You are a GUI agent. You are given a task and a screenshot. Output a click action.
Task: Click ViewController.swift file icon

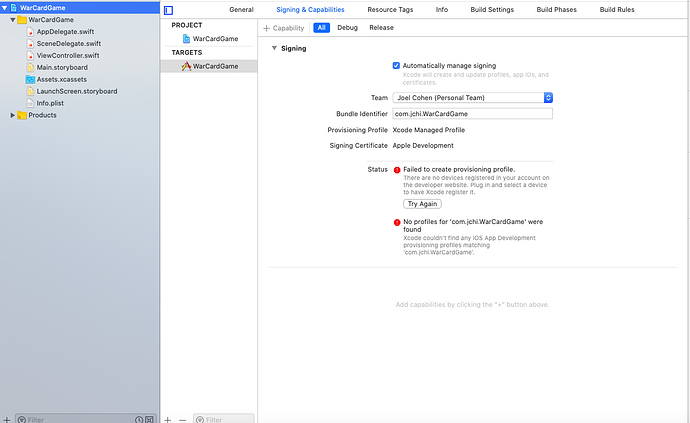30,55
